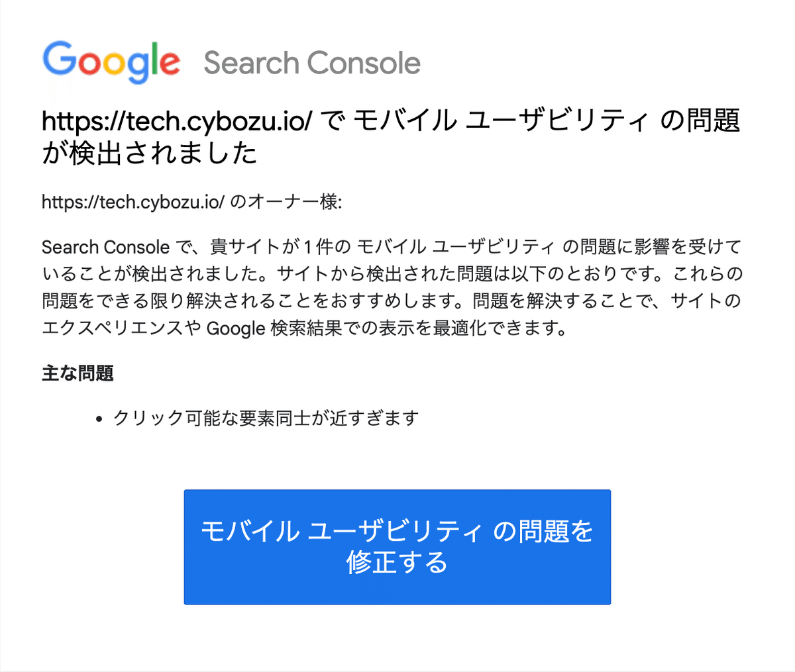Viewport: 795px width, 672px height.
Task: Select the クリック可能な要素同士が近すぎます issue item
Action: coord(266,418)
